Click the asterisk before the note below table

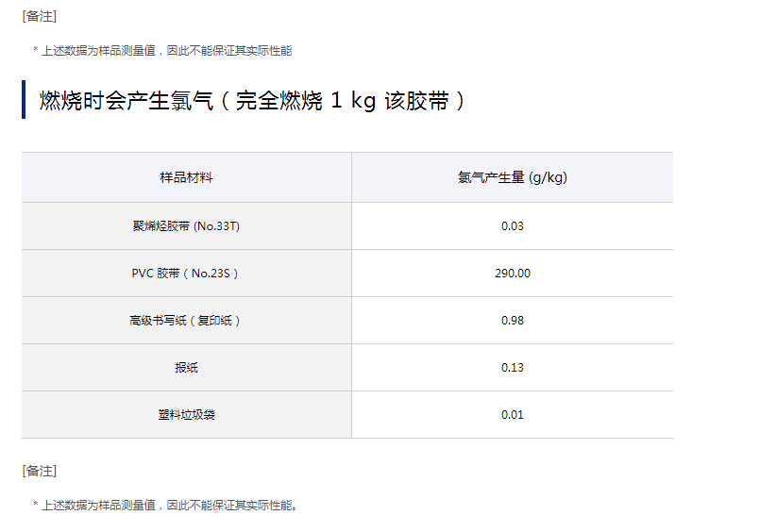click(x=35, y=506)
